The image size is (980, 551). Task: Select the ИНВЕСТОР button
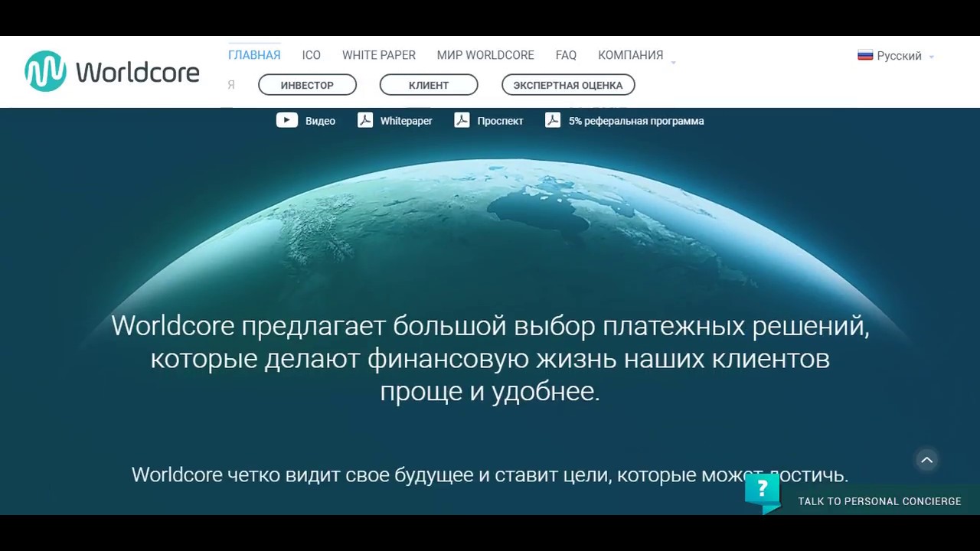coord(307,85)
